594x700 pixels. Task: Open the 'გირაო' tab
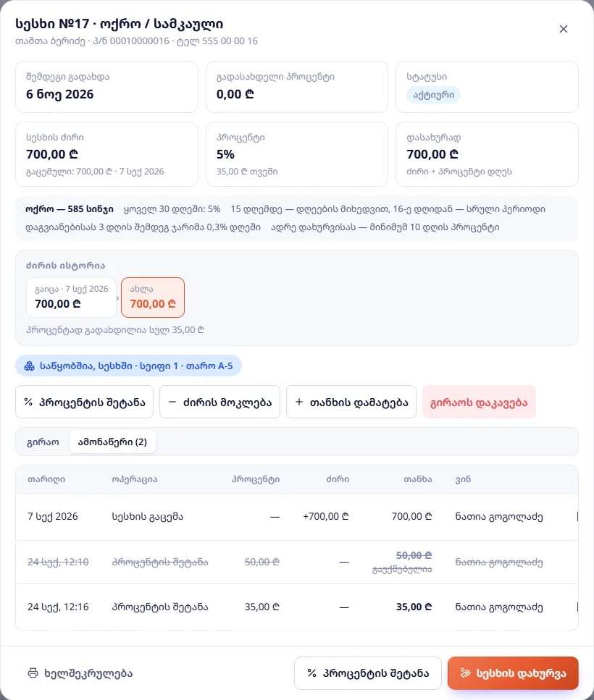pyautogui.click(x=43, y=442)
